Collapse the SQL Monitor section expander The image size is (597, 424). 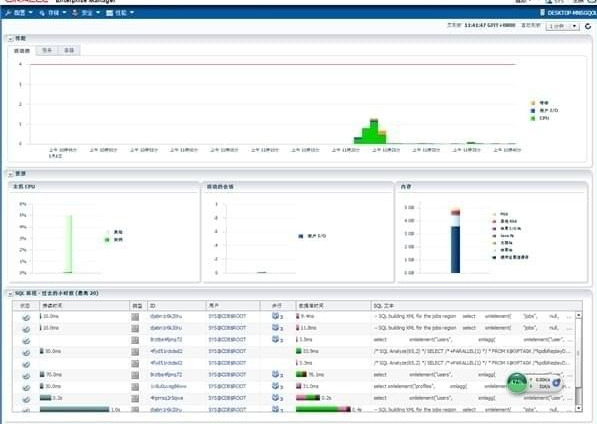10,293
